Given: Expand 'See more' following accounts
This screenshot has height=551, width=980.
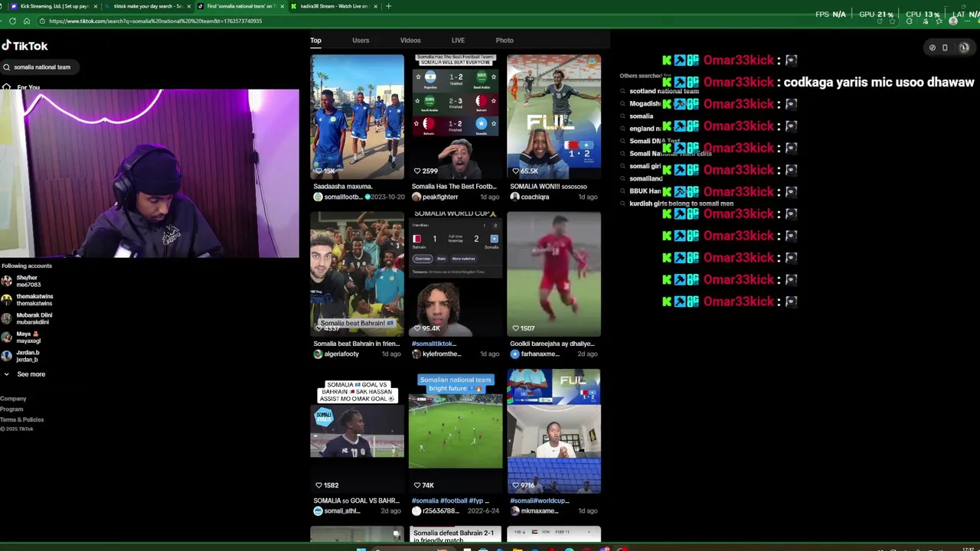Looking at the screenshot, I should click(24, 374).
